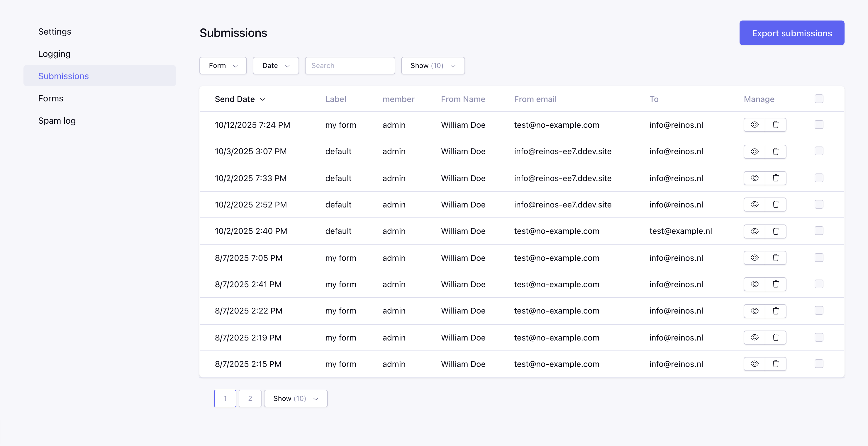868x446 pixels.
Task: Open the bottom Show (10) dropdown near pagination
Action: [x=296, y=399]
